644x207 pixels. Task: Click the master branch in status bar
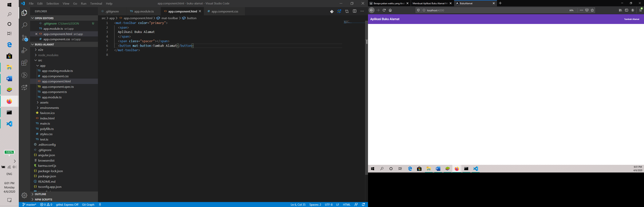pyautogui.click(x=29, y=205)
